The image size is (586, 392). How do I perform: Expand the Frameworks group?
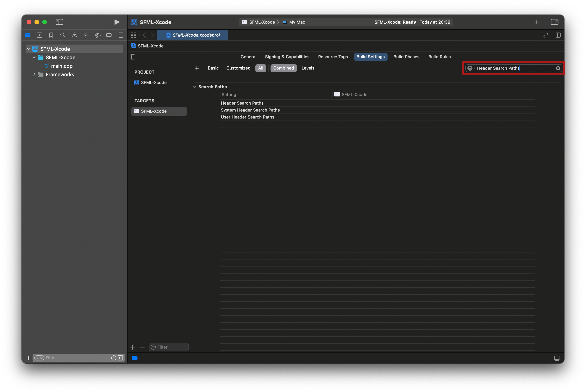tap(34, 75)
